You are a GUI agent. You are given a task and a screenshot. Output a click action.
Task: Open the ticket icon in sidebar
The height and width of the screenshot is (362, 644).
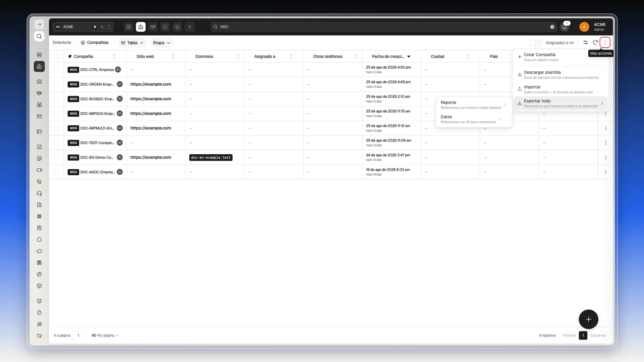tap(39, 132)
